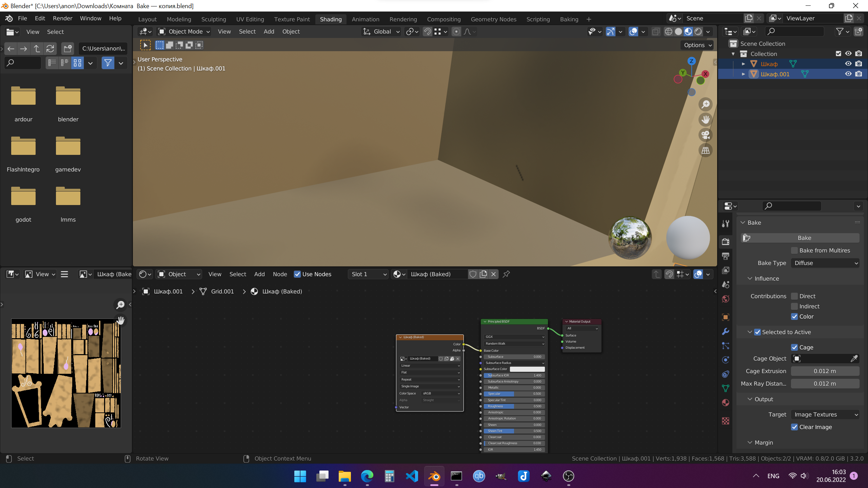Hide Шкаф.001 using its eye icon

pos(848,74)
